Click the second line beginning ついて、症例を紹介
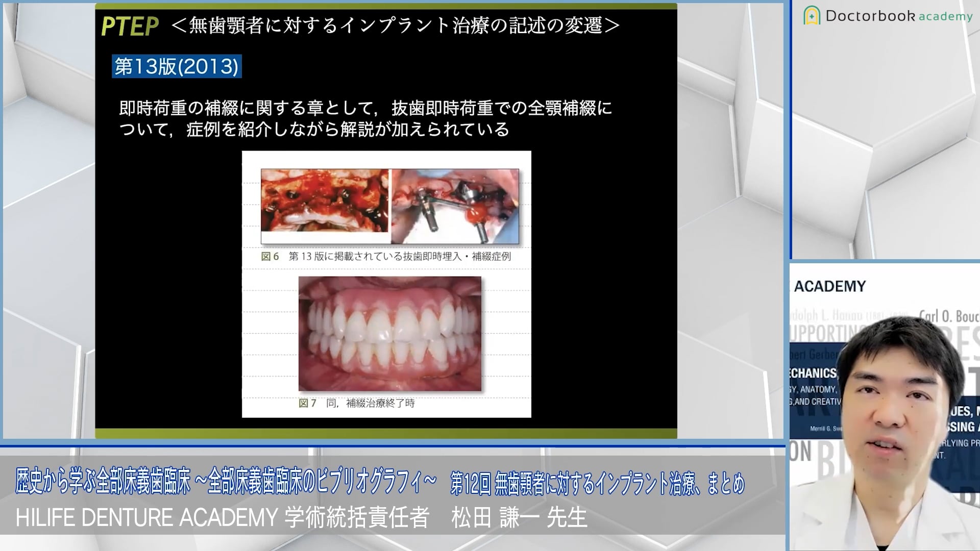This screenshot has height=551, width=980. tap(314, 130)
